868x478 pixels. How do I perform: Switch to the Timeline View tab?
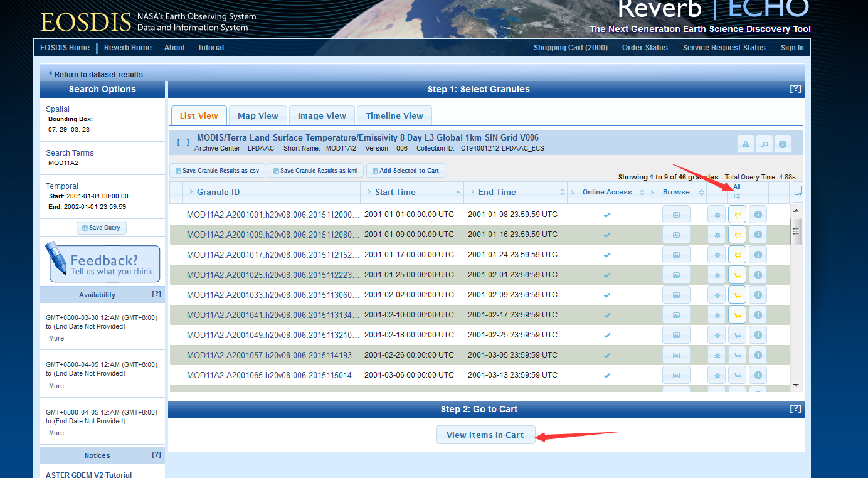point(394,115)
